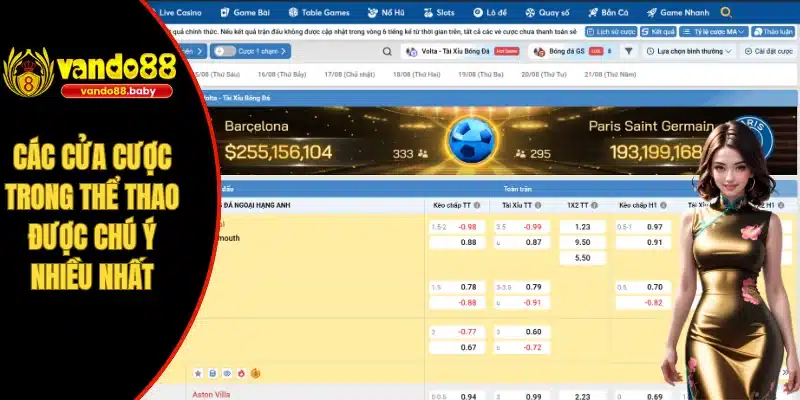Screen dimensions: 800x400
Task: Click info icon next to 1X2 TT
Action: (594, 205)
